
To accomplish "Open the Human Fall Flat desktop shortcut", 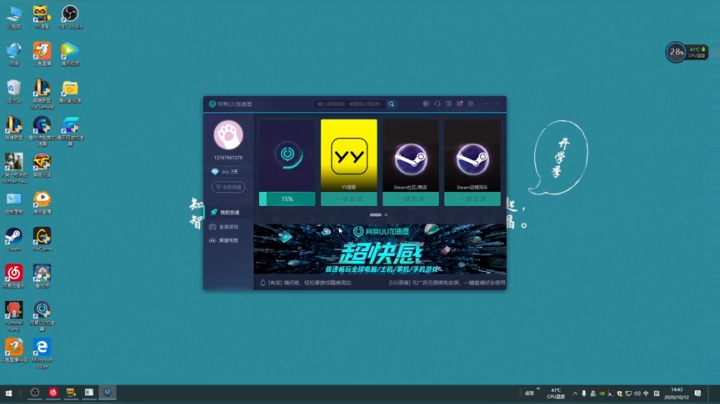I will [14, 168].
